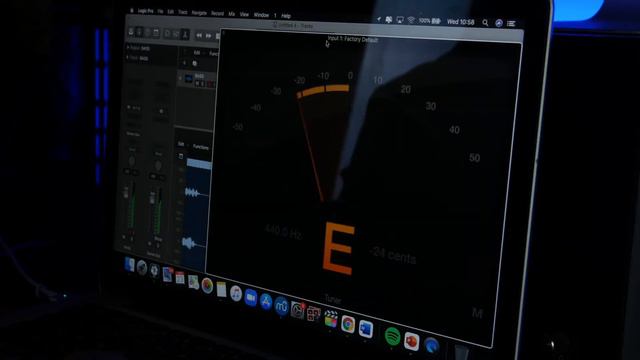The width and height of the screenshot is (640, 360).
Task: Expand the Track inspector disclosure triangle
Action: pos(128,58)
